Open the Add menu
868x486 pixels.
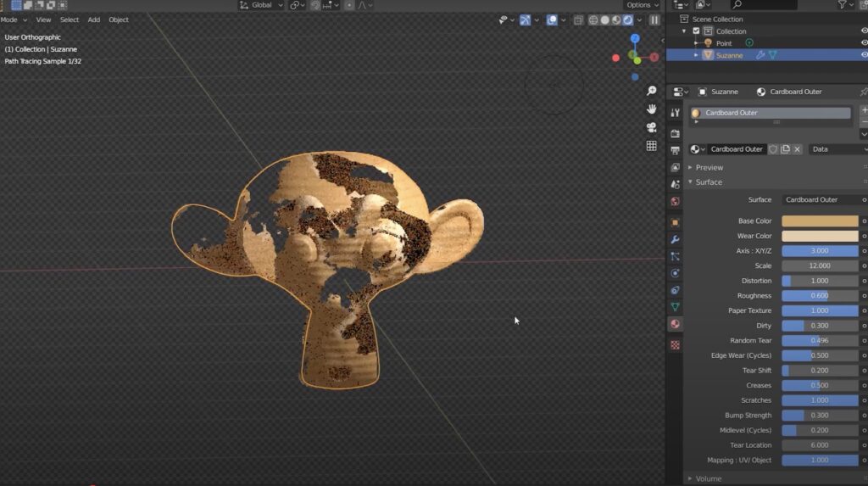94,20
